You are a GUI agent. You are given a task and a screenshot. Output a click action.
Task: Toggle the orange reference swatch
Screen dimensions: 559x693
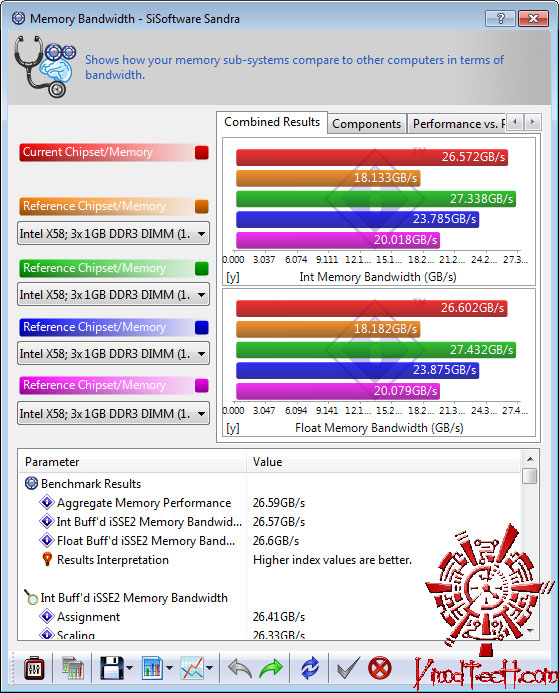pyautogui.click(x=202, y=206)
